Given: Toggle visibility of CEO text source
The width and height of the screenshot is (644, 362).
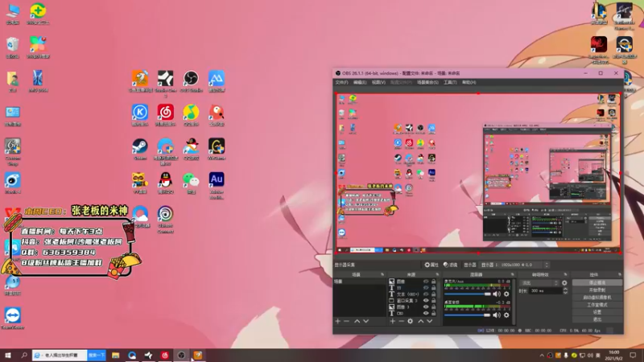Looking at the screenshot, I should pos(426,313).
